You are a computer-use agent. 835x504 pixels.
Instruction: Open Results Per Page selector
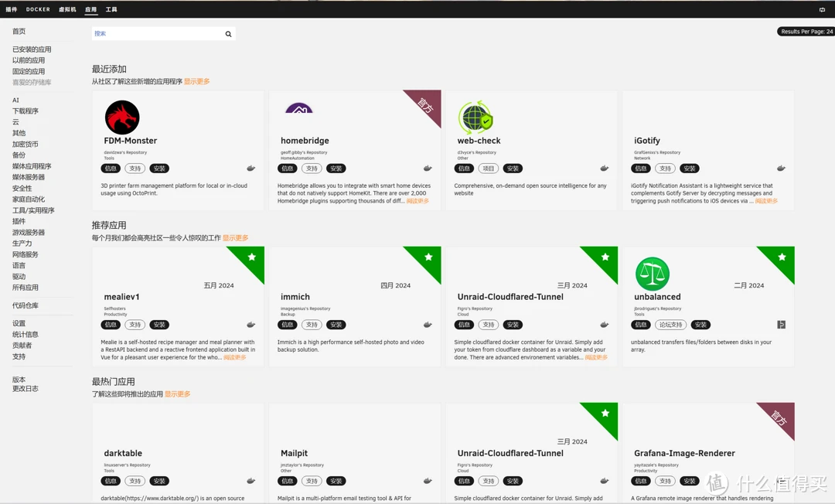pyautogui.click(x=806, y=32)
